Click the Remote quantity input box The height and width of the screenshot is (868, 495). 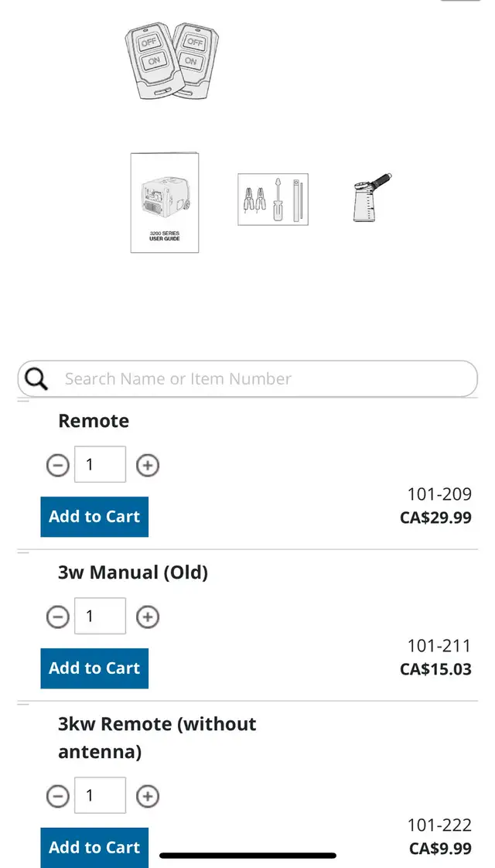point(101,464)
